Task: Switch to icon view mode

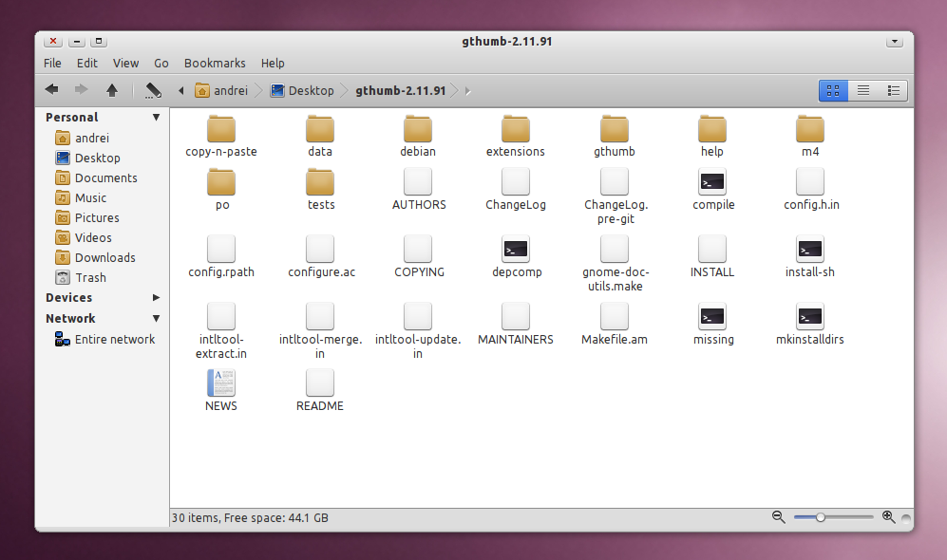Action: (x=833, y=90)
